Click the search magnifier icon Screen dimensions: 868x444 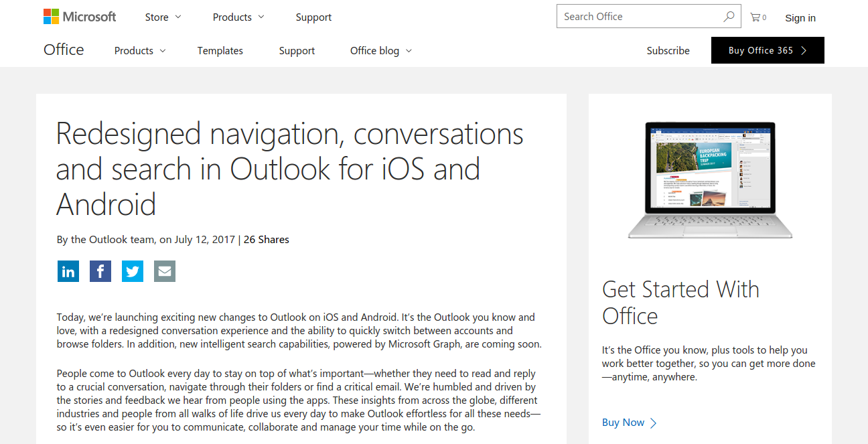[x=729, y=17]
